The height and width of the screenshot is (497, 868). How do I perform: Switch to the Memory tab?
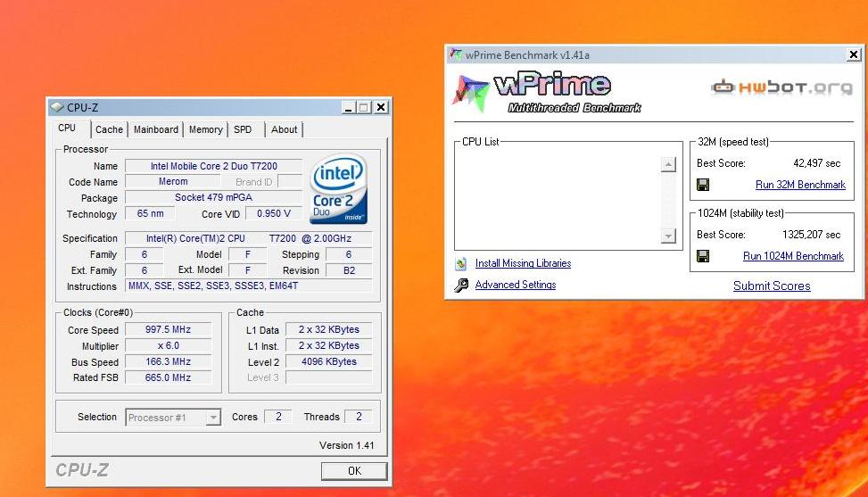(206, 129)
